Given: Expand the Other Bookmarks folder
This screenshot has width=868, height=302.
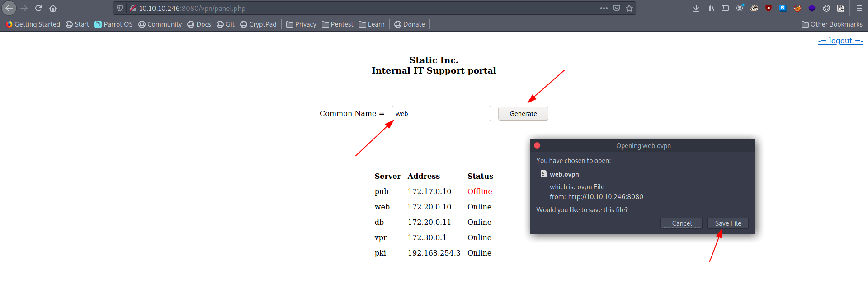Looking at the screenshot, I should tap(832, 24).
